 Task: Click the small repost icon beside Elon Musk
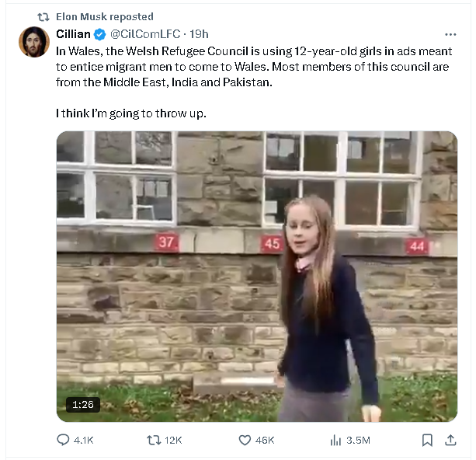(43, 16)
